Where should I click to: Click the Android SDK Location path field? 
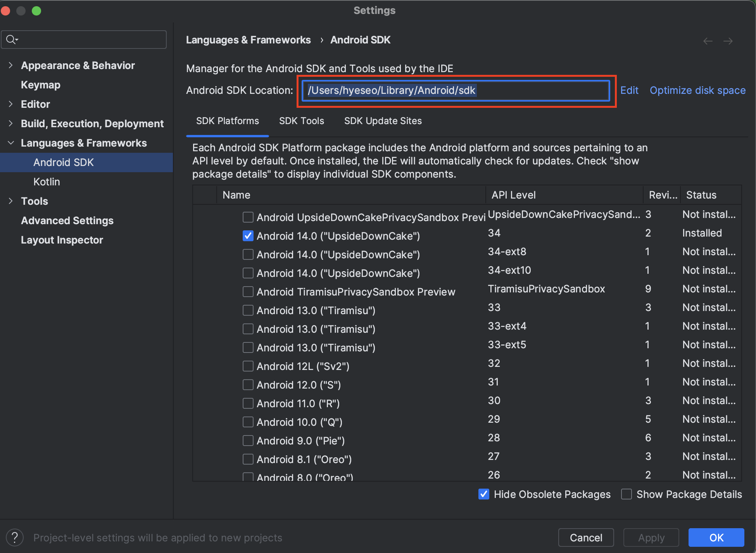pos(456,90)
